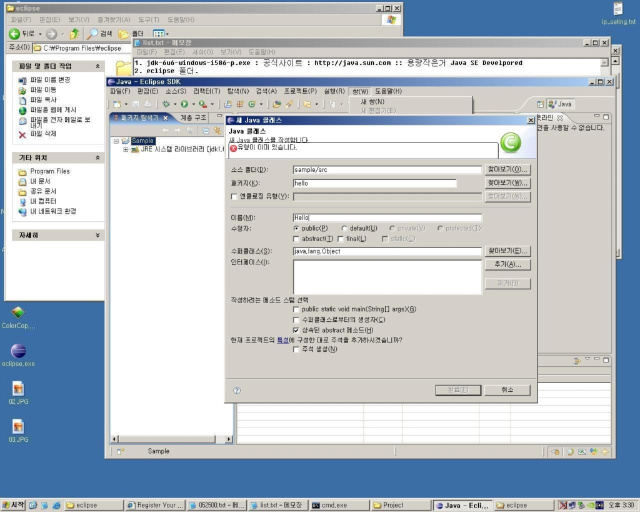Image resolution: width=640 pixels, height=512 pixels.
Task: Click the 추가(A) add interface button
Action: tap(508, 265)
